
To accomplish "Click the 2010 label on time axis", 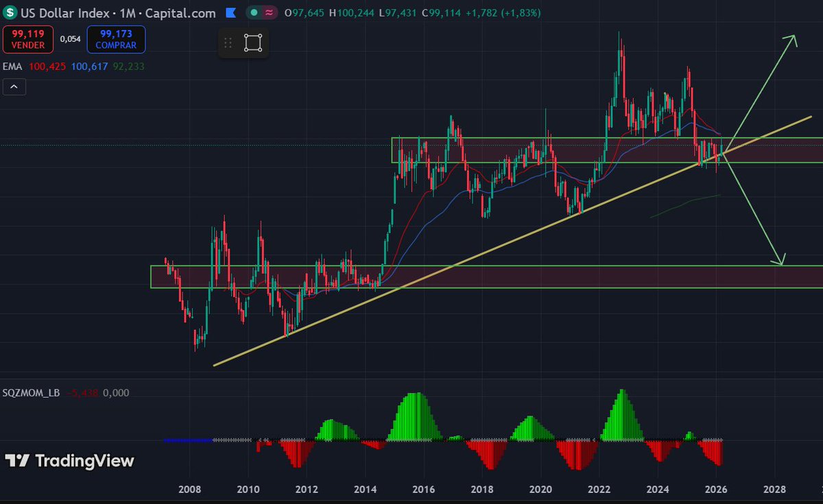I will pos(248,489).
